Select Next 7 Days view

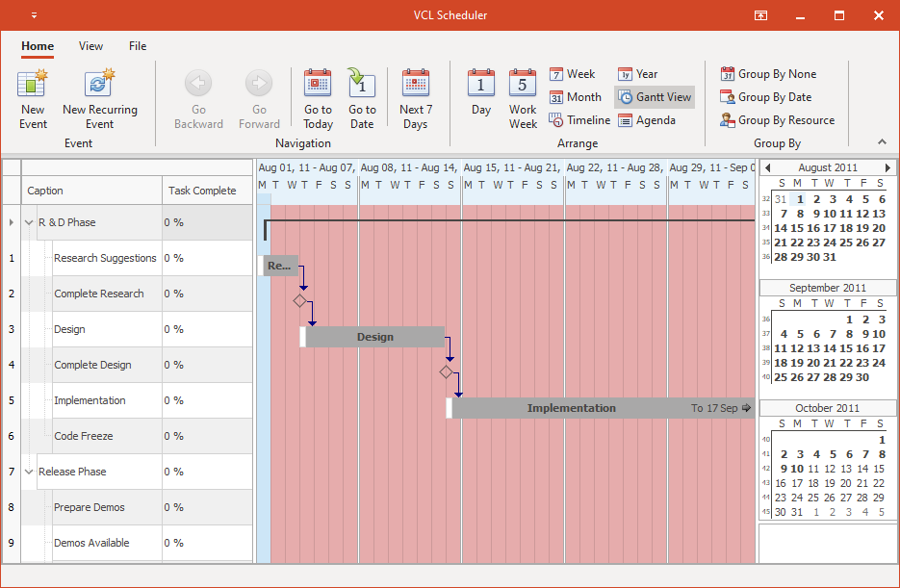(415, 96)
